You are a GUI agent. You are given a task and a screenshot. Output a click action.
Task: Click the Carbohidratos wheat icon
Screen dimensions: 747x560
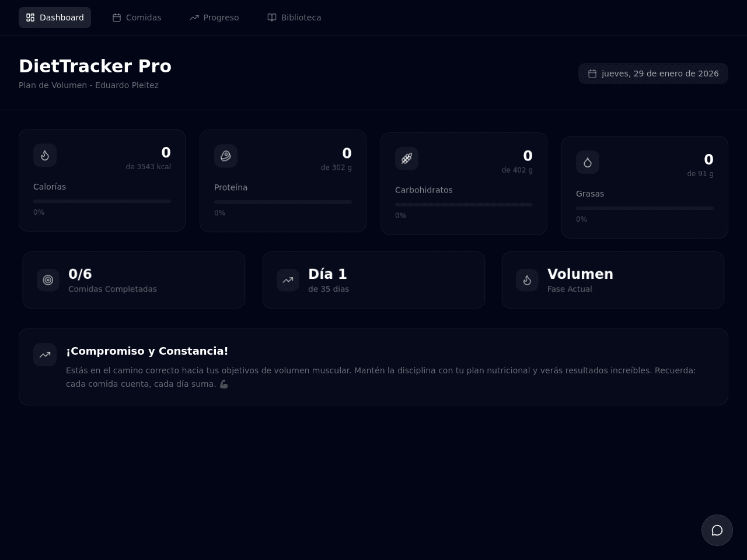[x=407, y=159]
